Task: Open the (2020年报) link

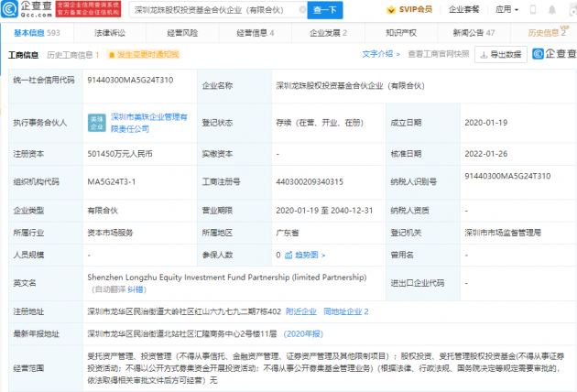Action: [303, 334]
